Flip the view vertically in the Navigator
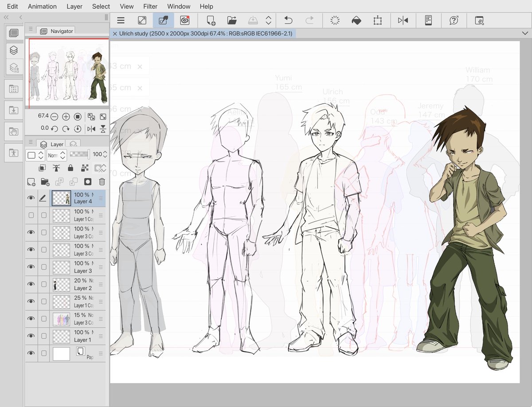Viewport: 532px width, 407px height. pyautogui.click(x=103, y=129)
